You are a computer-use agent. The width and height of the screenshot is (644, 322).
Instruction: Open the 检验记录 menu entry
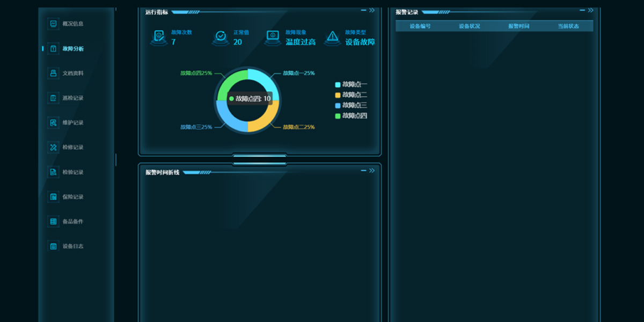72,172
